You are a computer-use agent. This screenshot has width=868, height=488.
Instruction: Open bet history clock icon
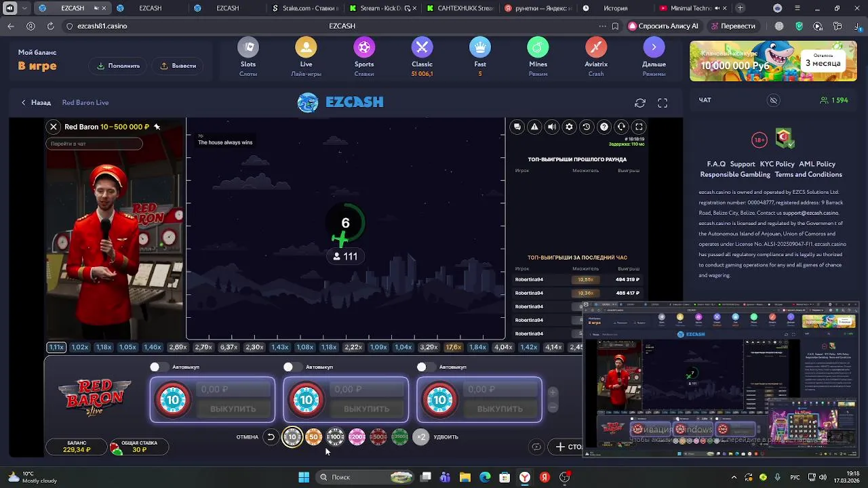(x=587, y=127)
